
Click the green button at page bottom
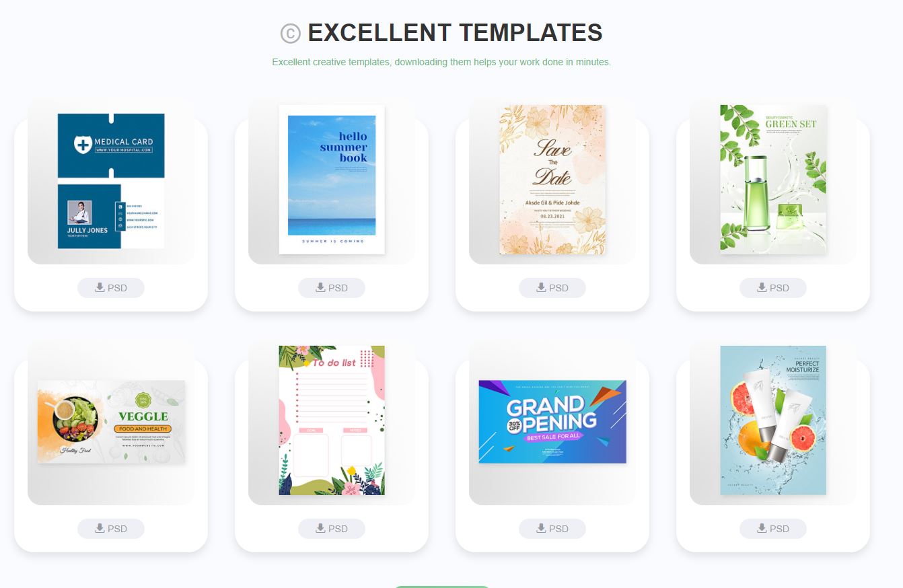(441, 587)
